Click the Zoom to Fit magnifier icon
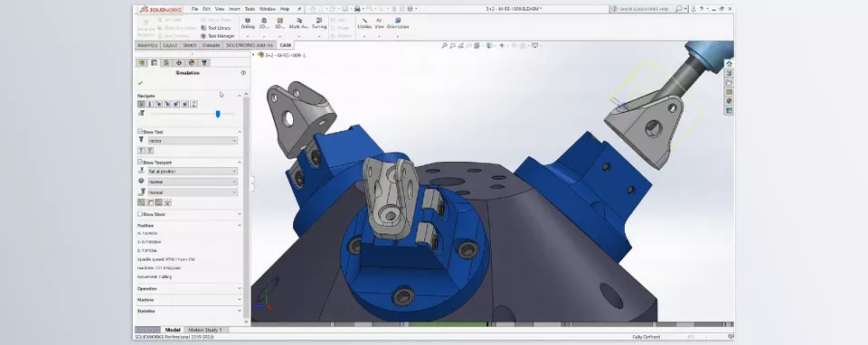868x345 pixels. (444, 46)
